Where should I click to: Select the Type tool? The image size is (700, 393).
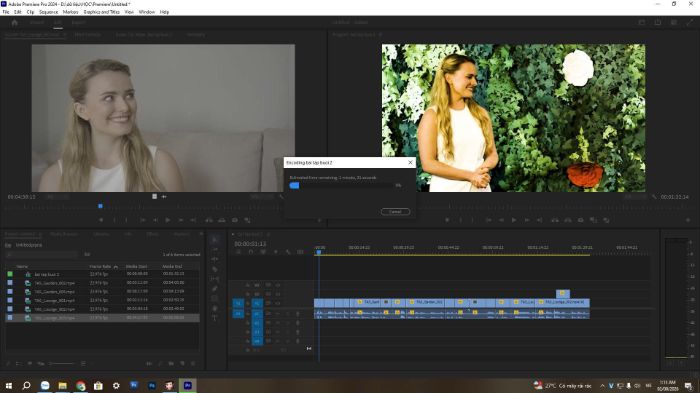215,318
